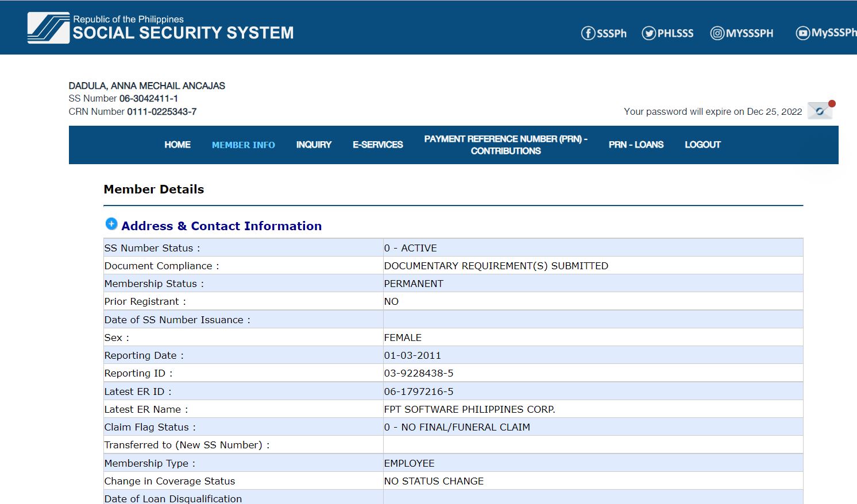
Task: Go to the HOME menu item
Action: [177, 145]
